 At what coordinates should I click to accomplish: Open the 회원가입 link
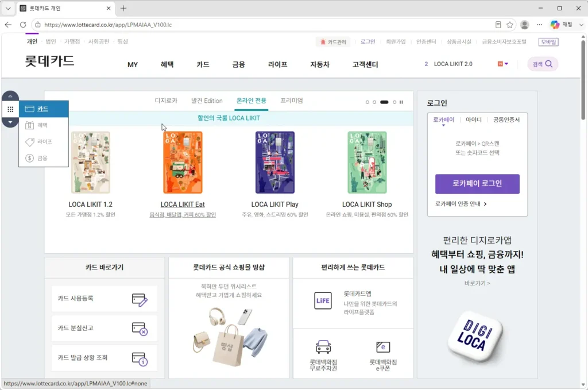point(396,41)
